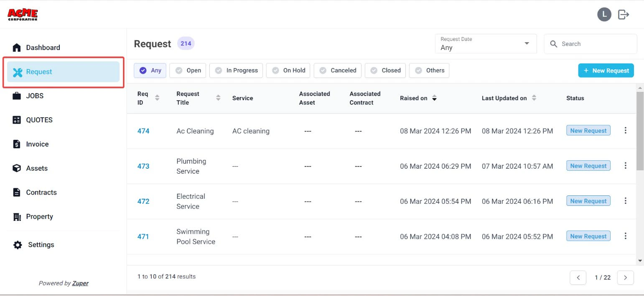The image size is (644, 296).
Task: Click the Invoice document icon
Action: pos(17,144)
